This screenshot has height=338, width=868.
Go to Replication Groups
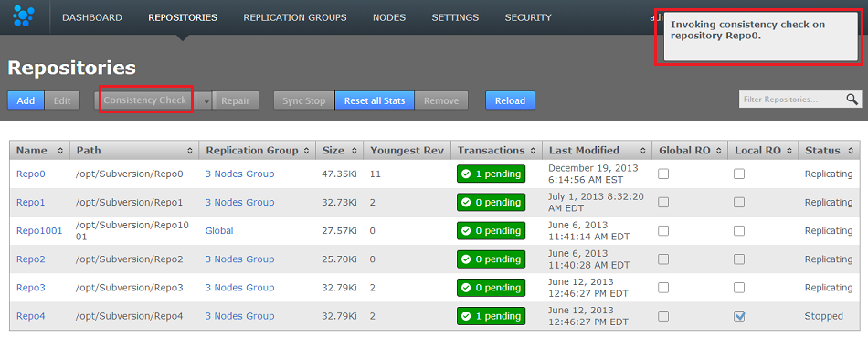(x=295, y=17)
